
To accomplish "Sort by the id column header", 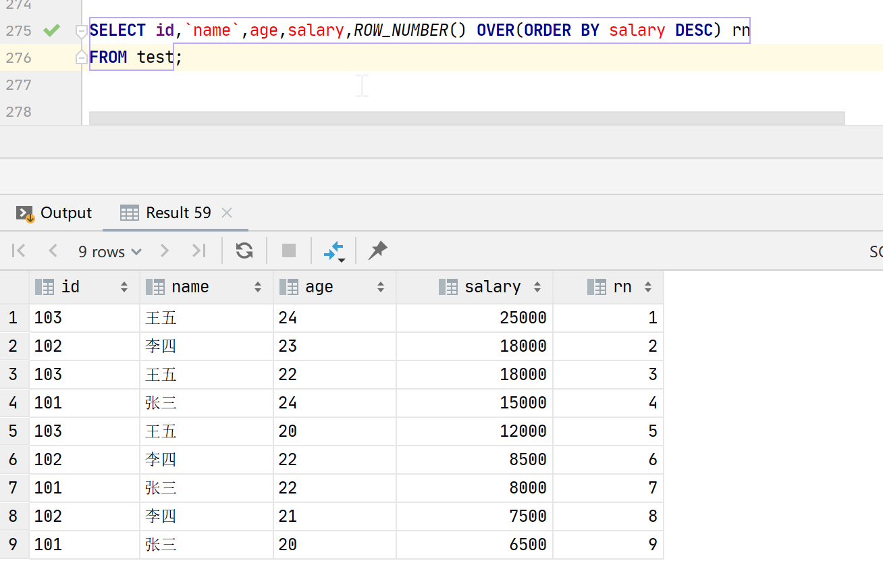I will pyautogui.click(x=70, y=287).
